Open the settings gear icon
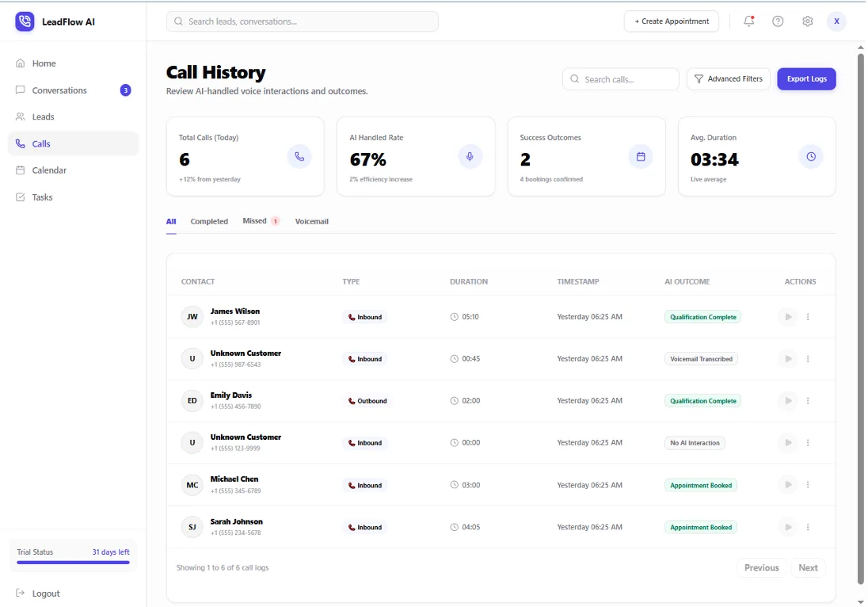868x607 pixels. click(808, 21)
